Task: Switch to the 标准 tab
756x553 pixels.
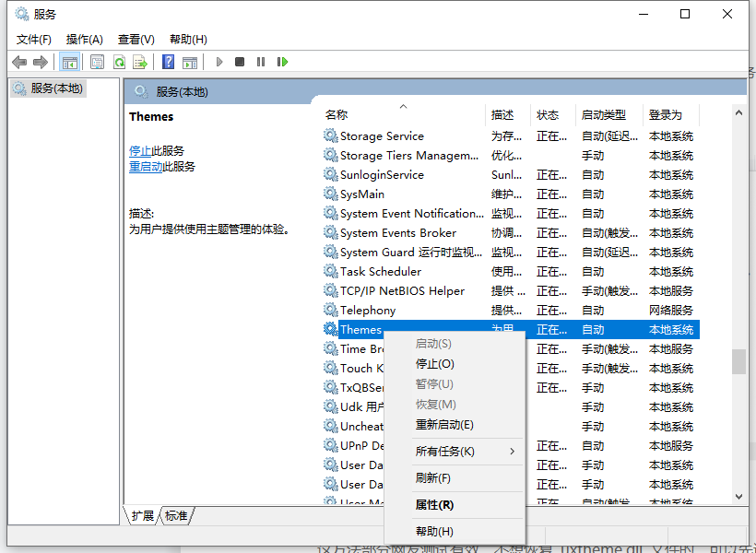Action: click(x=176, y=516)
